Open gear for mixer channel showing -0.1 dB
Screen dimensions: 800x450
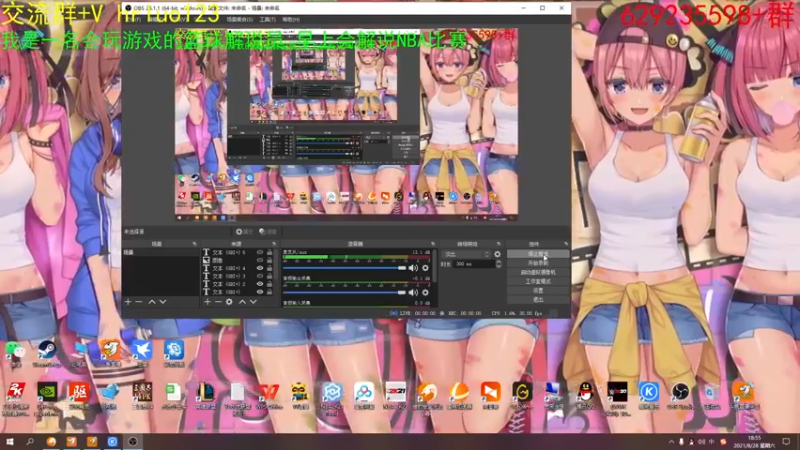coord(425,292)
